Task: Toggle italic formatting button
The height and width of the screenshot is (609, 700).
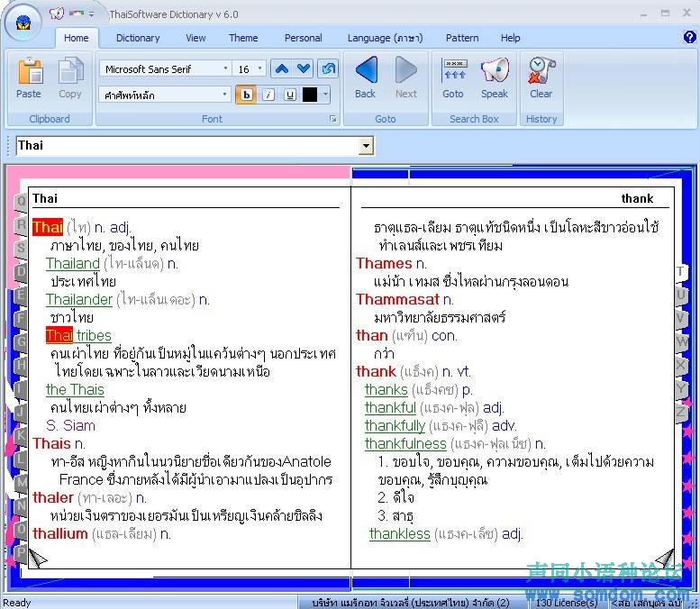Action: tap(268, 95)
